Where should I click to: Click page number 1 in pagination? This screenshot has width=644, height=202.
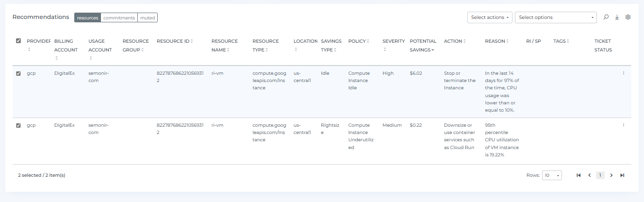[x=600, y=175]
